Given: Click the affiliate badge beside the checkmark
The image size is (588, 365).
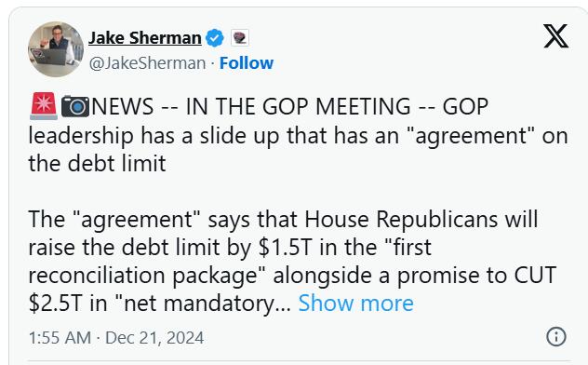Looking at the screenshot, I should tap(240, 38).
